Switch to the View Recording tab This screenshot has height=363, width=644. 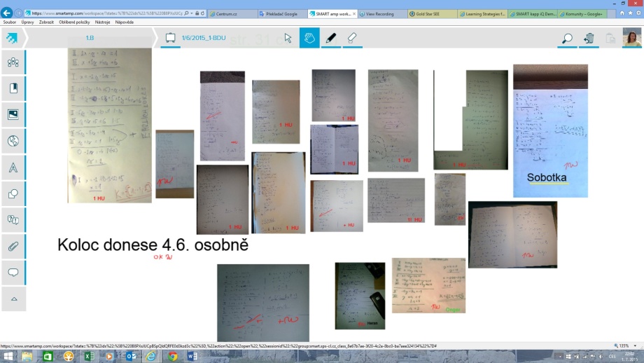pyautogui.click(x=382, y=13)
